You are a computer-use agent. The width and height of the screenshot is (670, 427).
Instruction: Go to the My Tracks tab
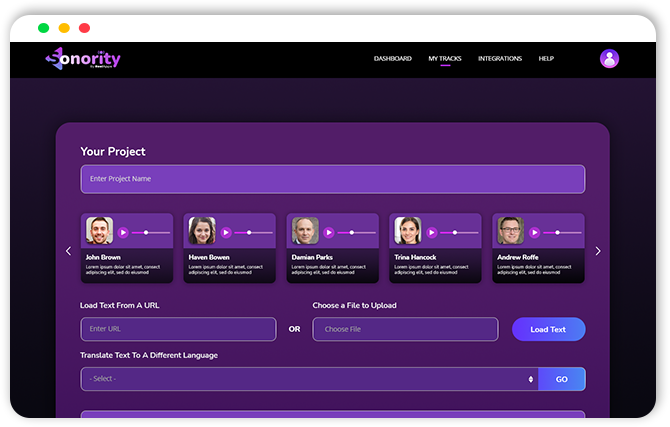(445, 59)
